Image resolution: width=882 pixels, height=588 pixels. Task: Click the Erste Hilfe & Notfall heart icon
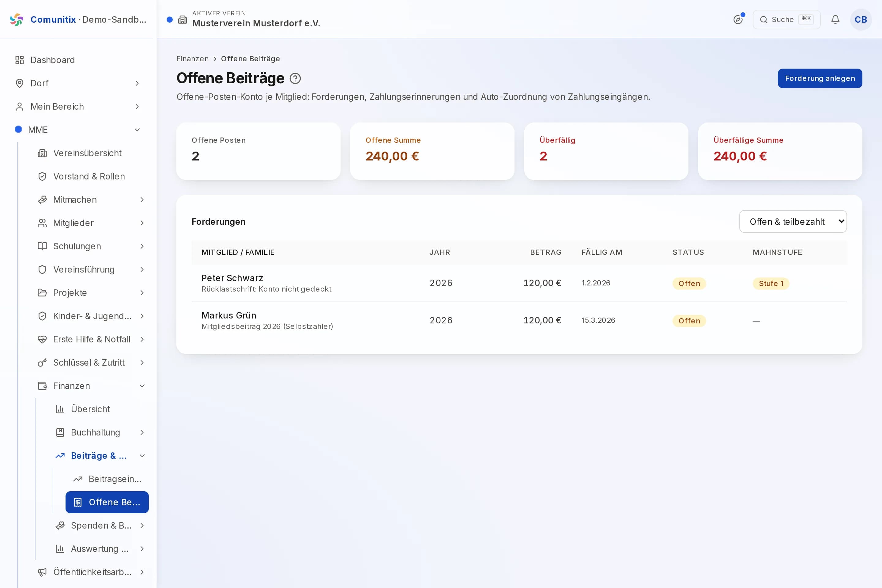[42, 339]
